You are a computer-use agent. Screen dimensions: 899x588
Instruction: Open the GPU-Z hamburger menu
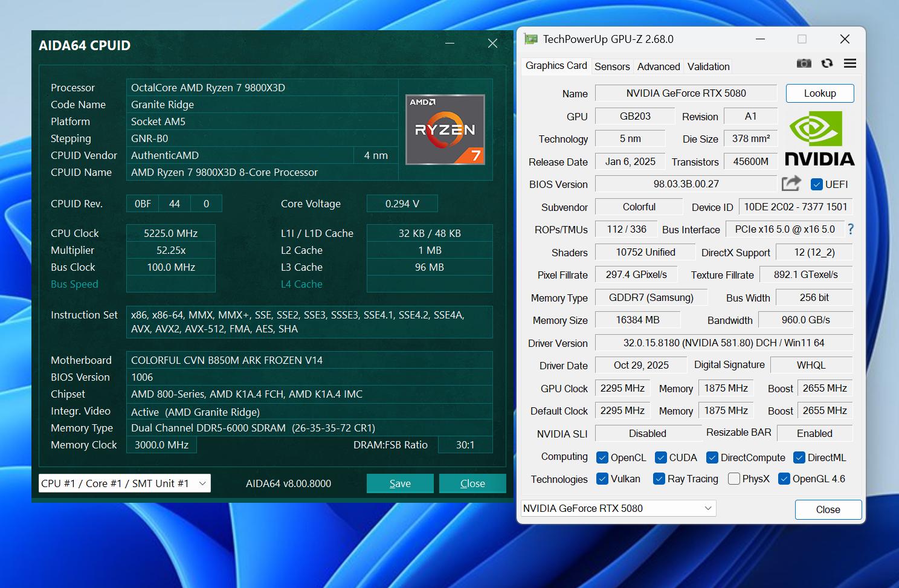849,63
